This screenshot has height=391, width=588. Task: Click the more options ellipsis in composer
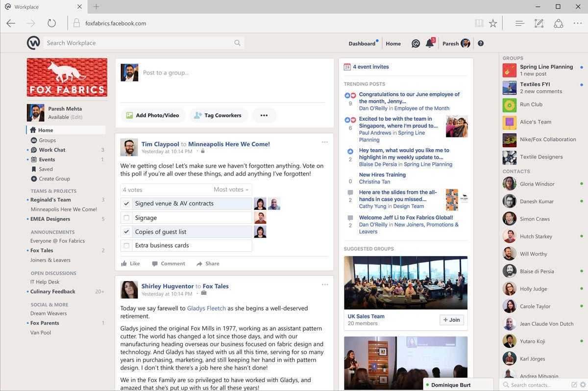point(264,115)
